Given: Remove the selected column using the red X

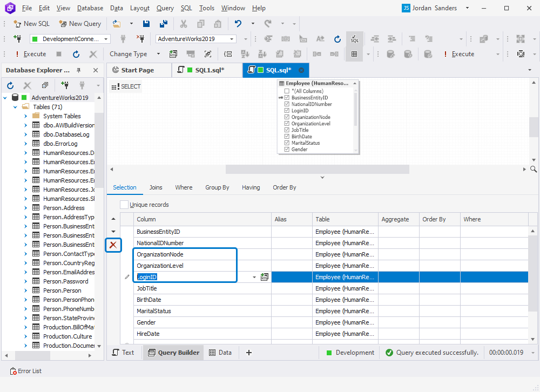Looking at the screenshot, I should 113,245.
